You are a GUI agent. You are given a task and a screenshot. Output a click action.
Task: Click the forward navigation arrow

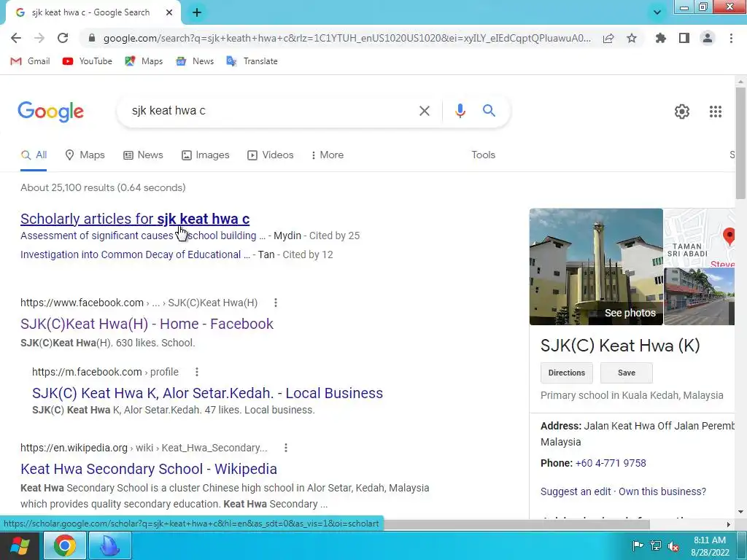coord(39,38)
